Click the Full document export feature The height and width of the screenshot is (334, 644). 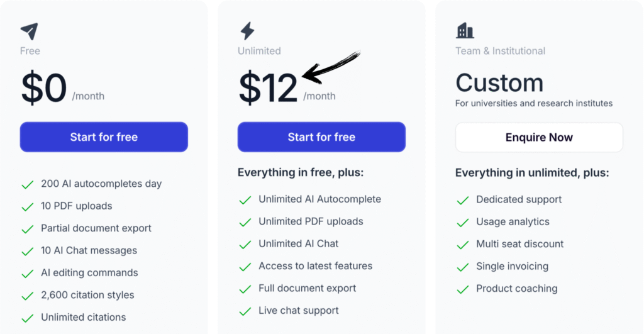(307, 288)
